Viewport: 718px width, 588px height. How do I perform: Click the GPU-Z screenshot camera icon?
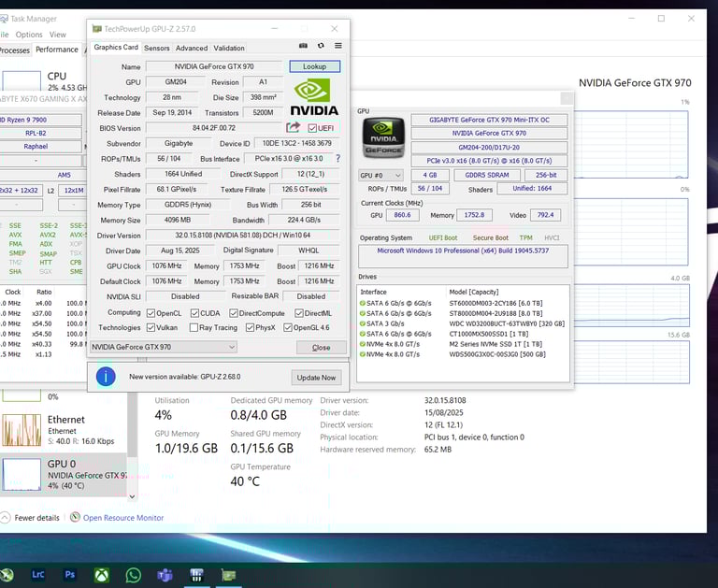[x=303, y=46]
